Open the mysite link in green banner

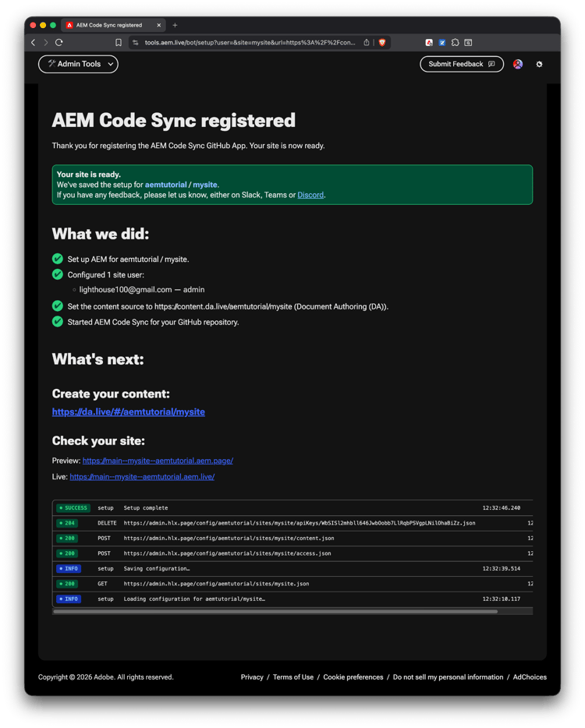205,185
